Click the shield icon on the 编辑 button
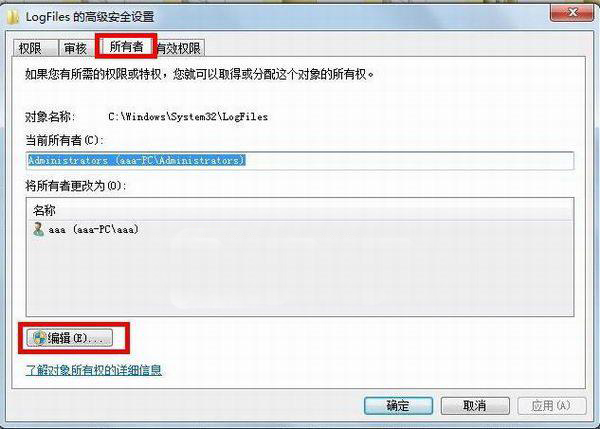Image resolution: width=600 pixels, height=429 pixels. [x=39, y=338]
